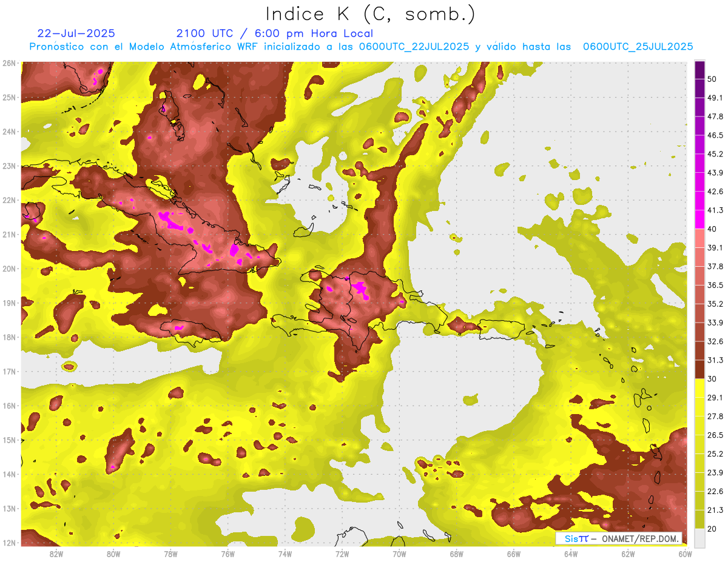Click the "76W" longitude label
This screenshot has height=562, width=728.
(x=228, y=554)
